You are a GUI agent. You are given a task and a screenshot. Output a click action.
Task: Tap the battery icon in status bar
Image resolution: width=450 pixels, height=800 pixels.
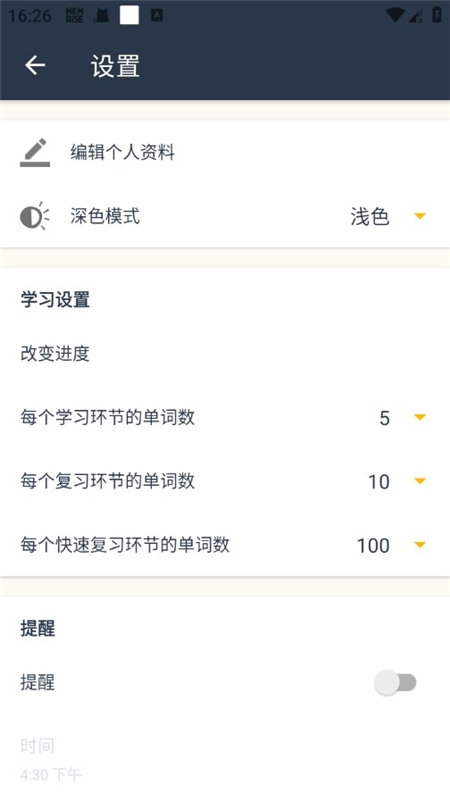(437, 15)
